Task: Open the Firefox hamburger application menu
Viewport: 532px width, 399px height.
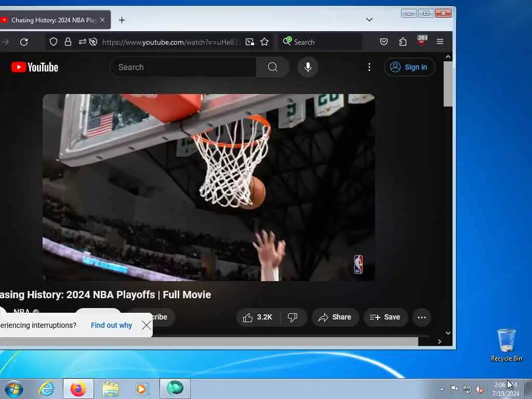Action: 440,42
